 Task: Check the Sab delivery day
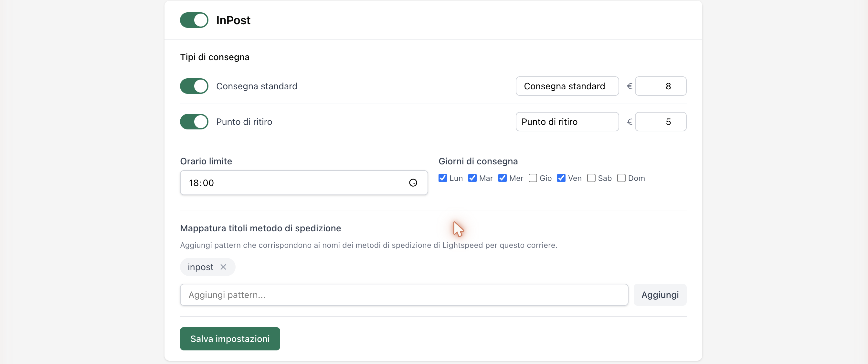click(591, 178)
